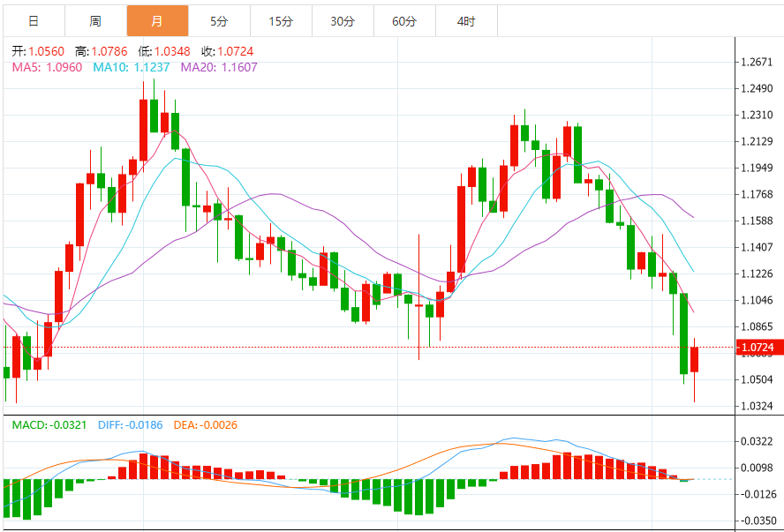This screenshot has height=532, width=784.
Task: Select the MA10: 1.1237 indicator label
Action: tap(133, 67)
